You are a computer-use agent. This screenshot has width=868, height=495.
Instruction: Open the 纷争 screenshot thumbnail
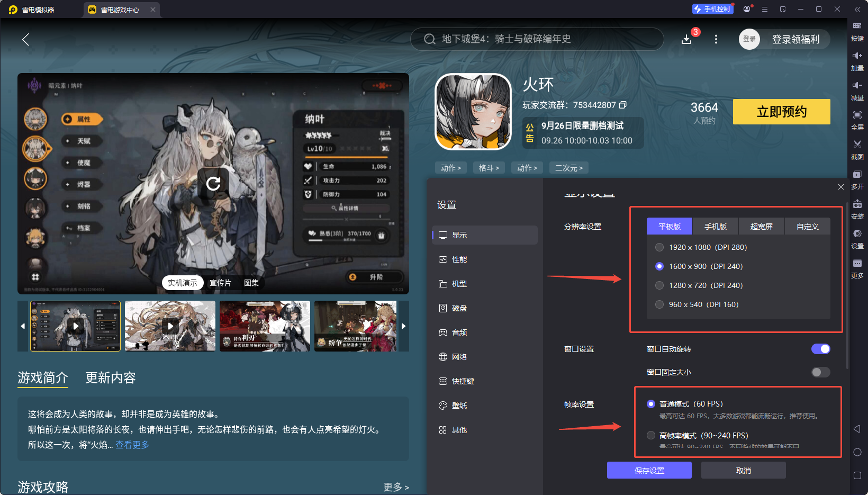click(x=356, y=326)
